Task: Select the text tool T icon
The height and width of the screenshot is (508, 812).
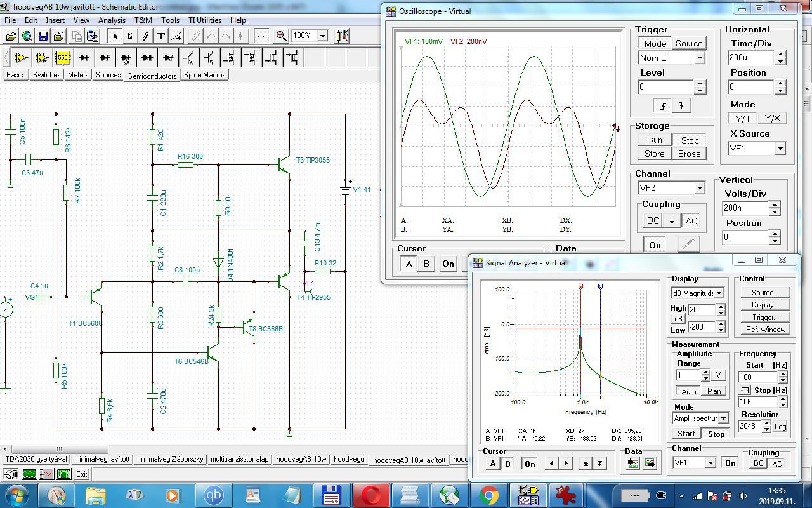Action: 160,36
